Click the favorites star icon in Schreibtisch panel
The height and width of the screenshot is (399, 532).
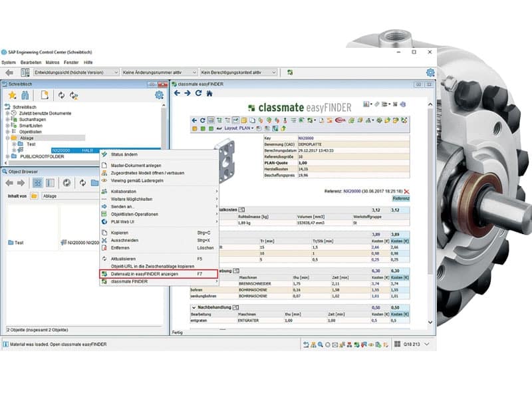[12, 95]
